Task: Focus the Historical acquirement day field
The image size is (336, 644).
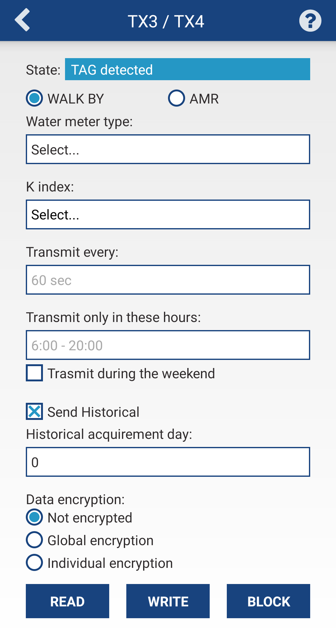Action: 168,462
